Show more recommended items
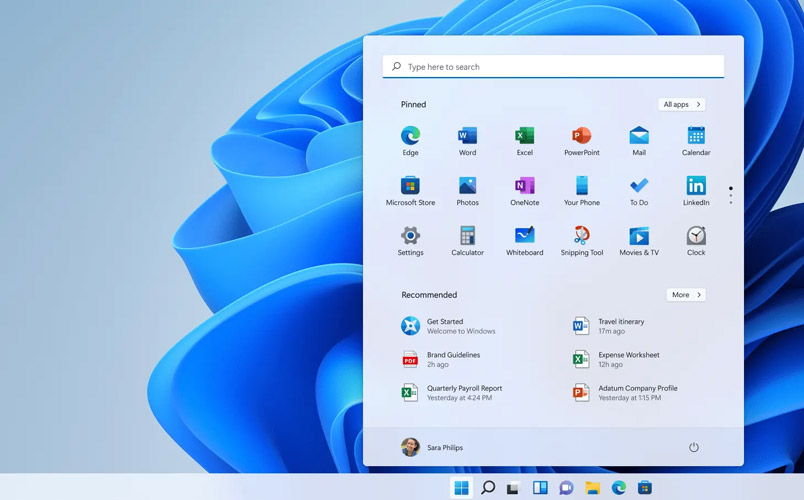 [x=686, y=295]
